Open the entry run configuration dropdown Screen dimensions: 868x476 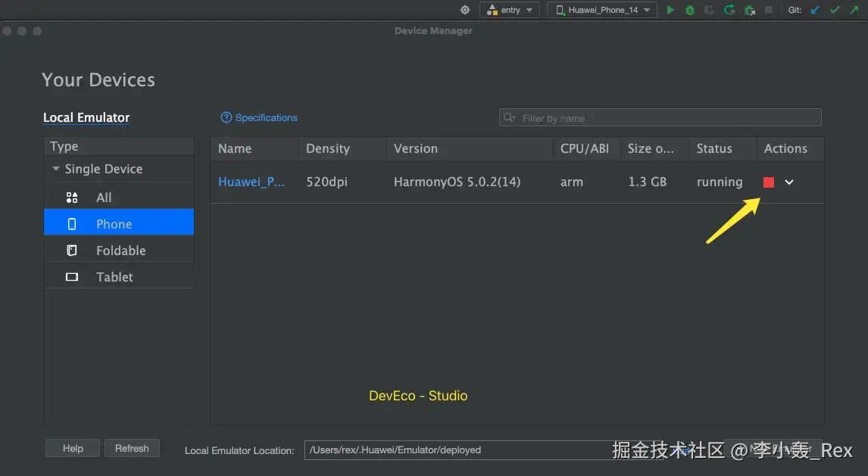pyautogui.click(x=509, y=10)
